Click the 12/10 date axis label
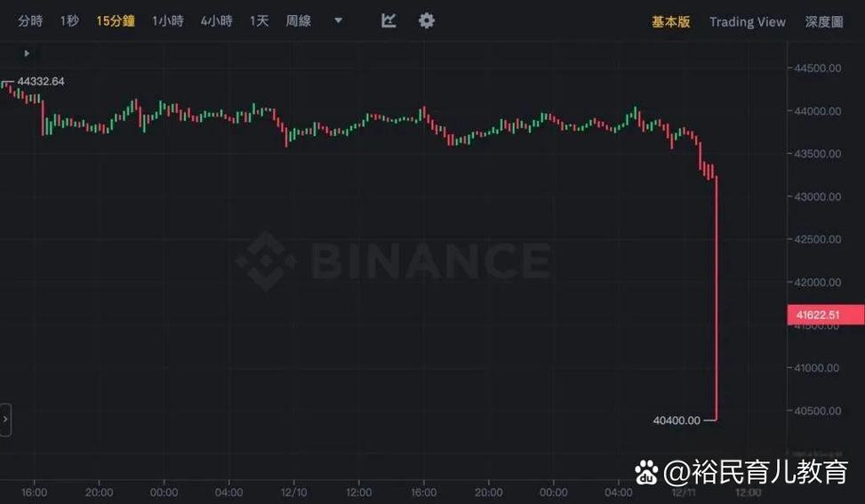865x504 pixels. (293, 492)
